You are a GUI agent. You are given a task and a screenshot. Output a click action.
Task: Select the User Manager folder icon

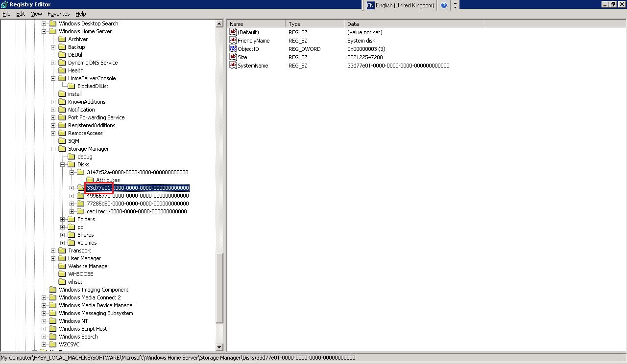(62, 258)
